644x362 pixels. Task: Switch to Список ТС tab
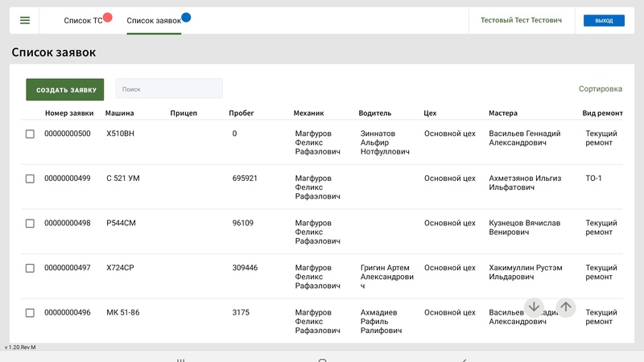(x=83, y=20)
